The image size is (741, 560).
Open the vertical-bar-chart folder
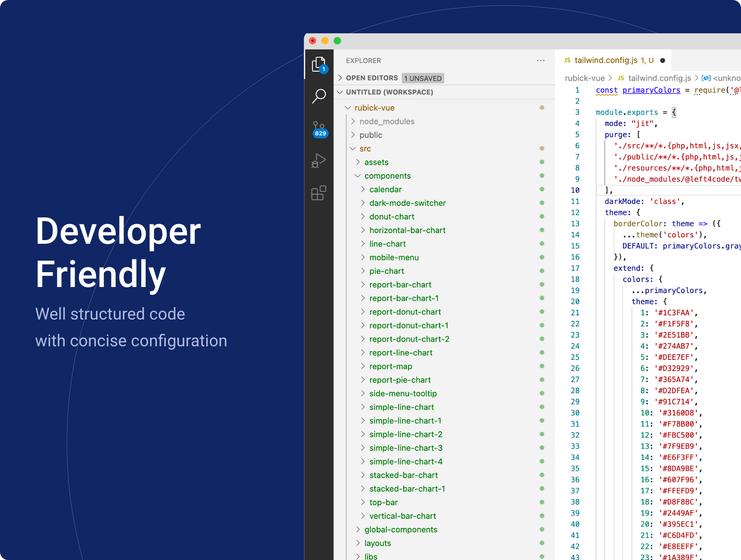[444, 516]
